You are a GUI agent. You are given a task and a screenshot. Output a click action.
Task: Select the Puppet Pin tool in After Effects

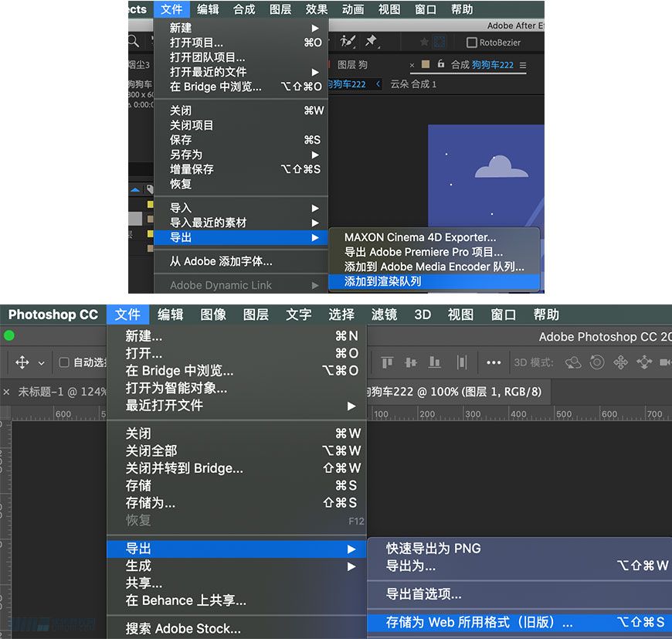(371, 41)
